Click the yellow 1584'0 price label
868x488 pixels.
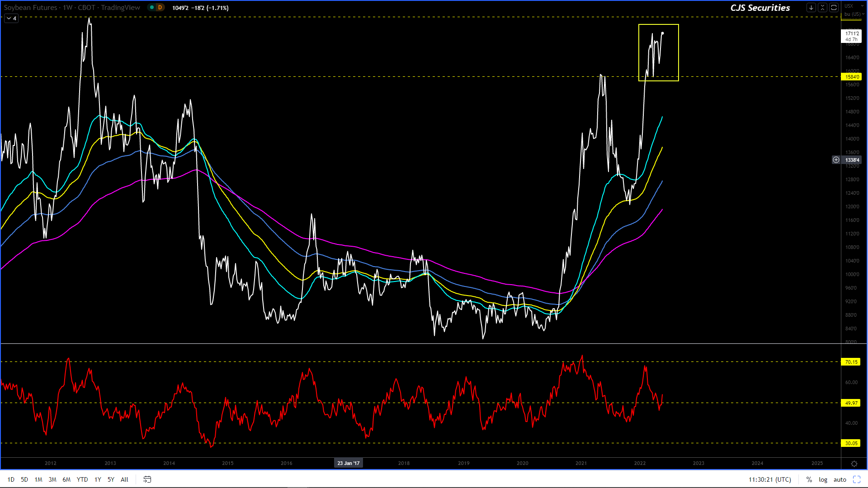(852, 77)
